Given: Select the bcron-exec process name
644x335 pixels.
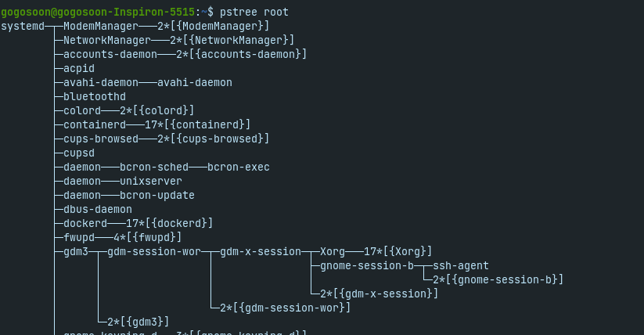Looking at the screenshot, I should coord(239,167).
